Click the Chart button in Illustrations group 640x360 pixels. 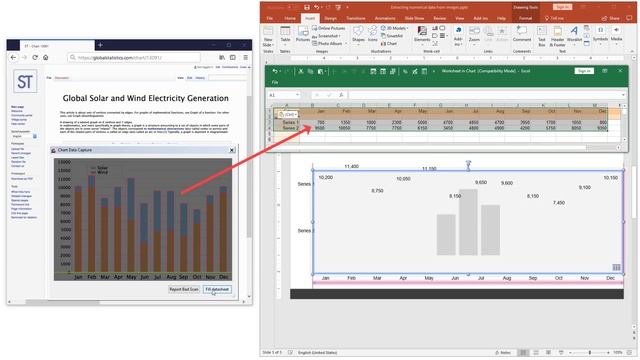(389, 43)
